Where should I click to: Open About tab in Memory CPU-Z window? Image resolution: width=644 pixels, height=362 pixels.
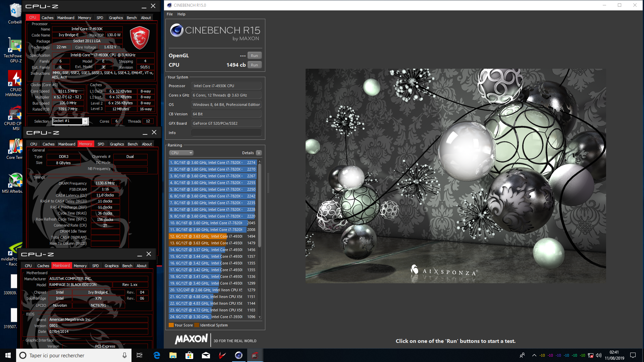point(147,144)
